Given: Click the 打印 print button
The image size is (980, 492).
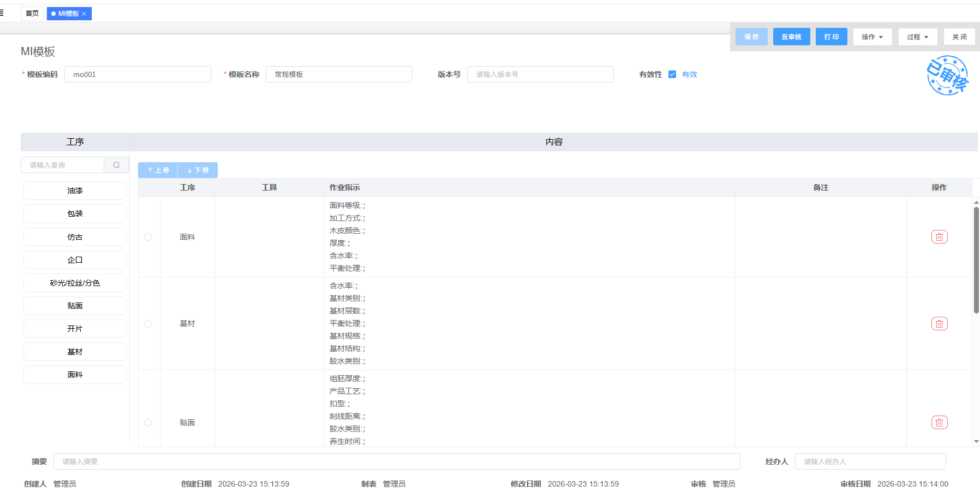Looking at the screenshot, I should click(x=831, y=37).
